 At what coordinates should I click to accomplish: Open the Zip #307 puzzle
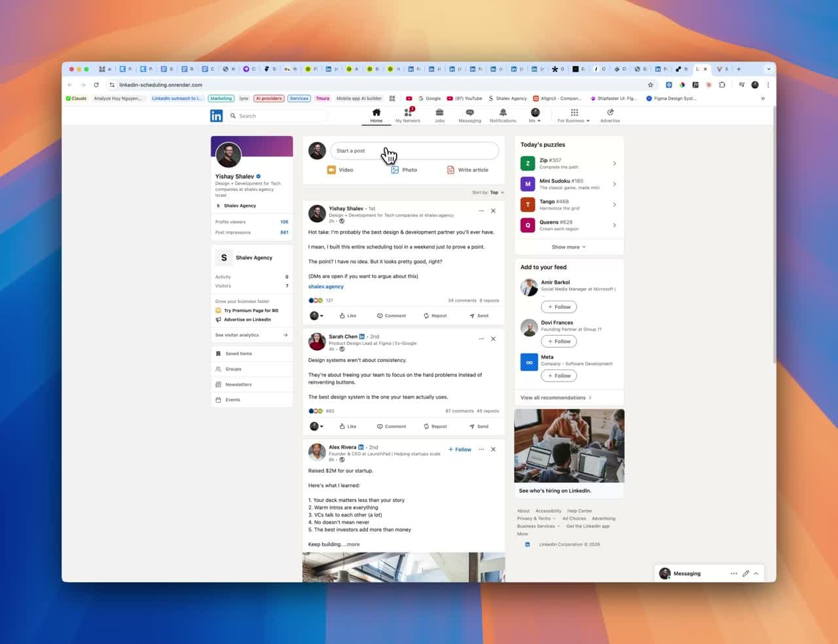[x=569, y=163]
